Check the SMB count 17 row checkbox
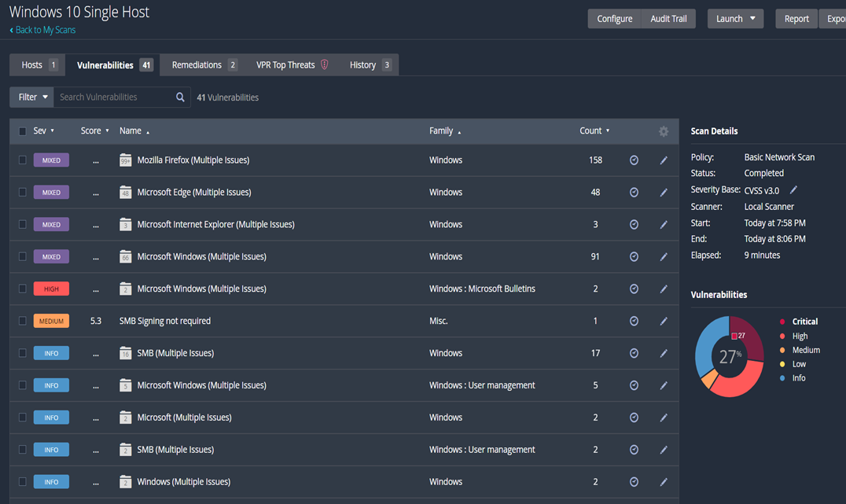 (22, 353)
